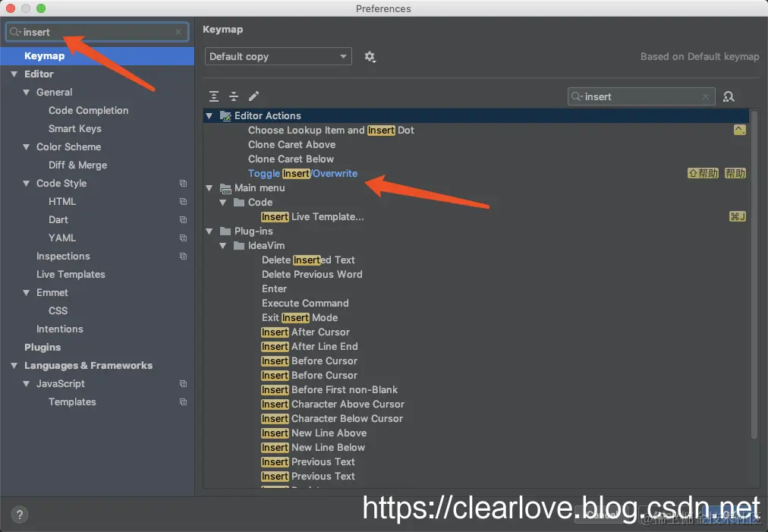Image resolution: width=768 pixels, height=532 pixels.
Task: Click the left settings search field
Action: click(x=97, y=33)
